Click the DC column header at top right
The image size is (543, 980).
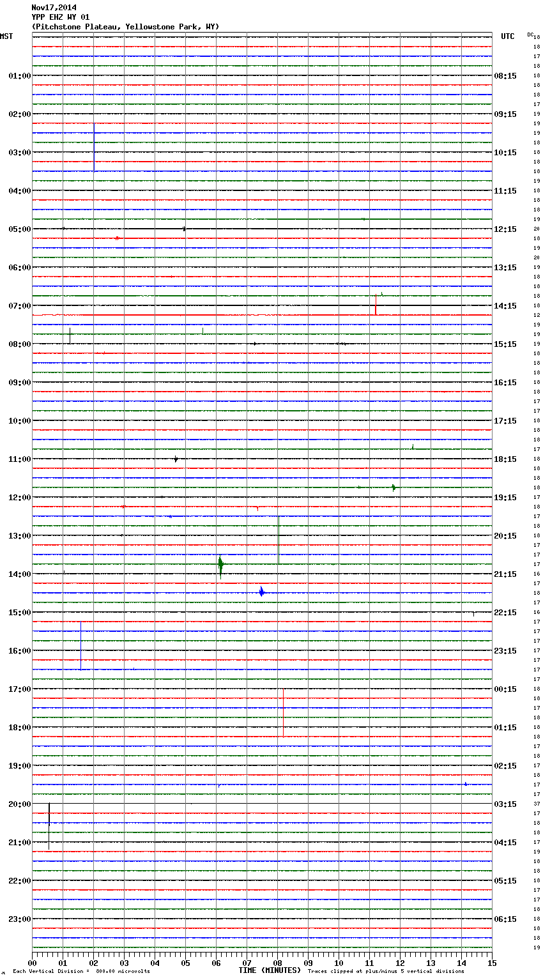click(x=530, y=34)
